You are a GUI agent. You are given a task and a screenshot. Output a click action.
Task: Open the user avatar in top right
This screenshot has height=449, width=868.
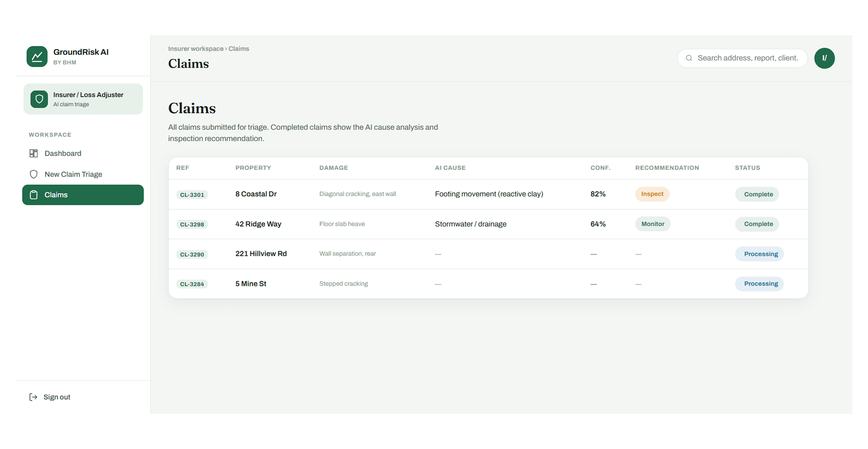[x=824, y=58]
